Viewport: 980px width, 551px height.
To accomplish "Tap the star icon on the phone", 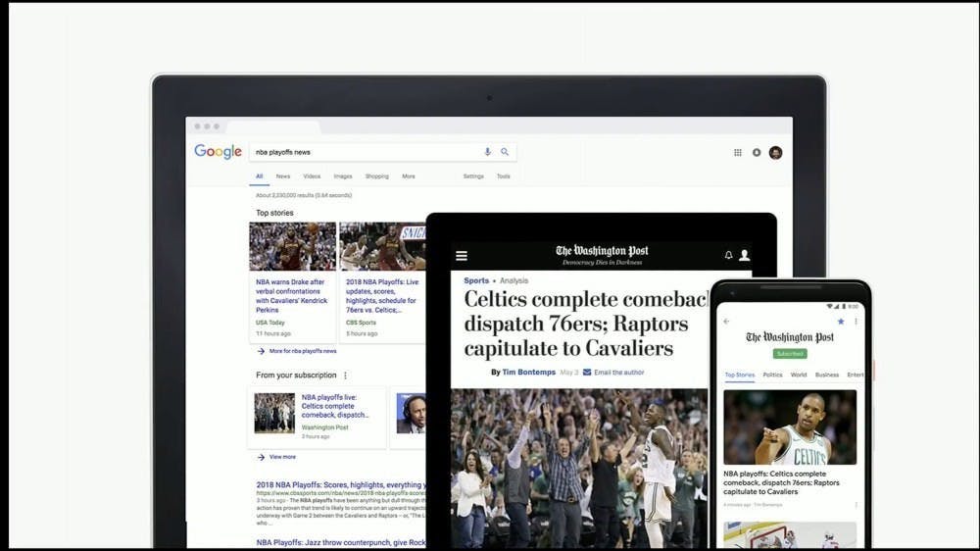I will coord(841,322).
